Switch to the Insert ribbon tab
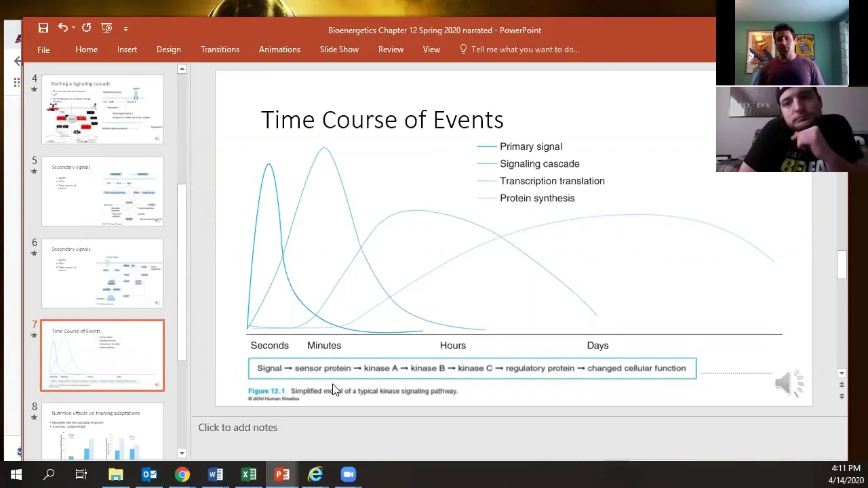This screenshot has width=868, height=488. pos(127,49)
